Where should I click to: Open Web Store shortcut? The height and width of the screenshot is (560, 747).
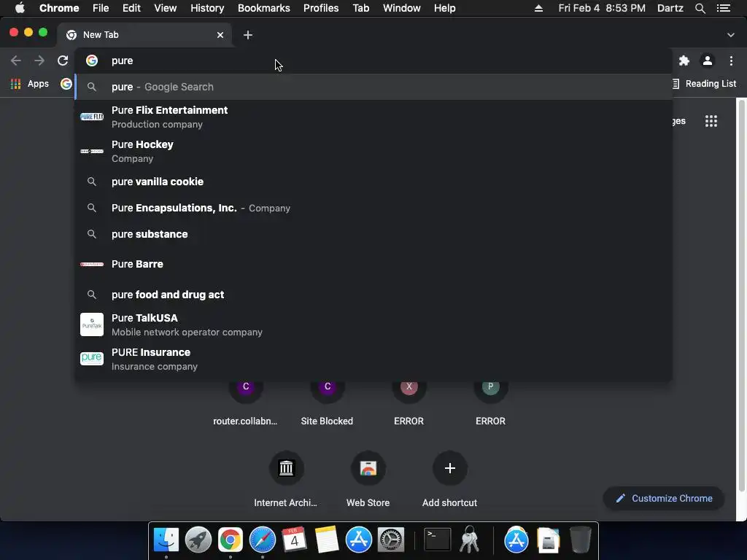point(368,480)
